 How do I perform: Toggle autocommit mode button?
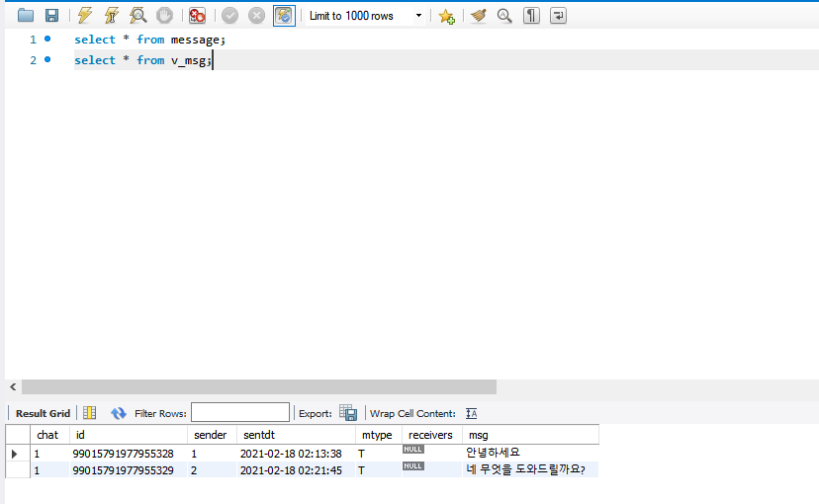click(x=284, y=16)
